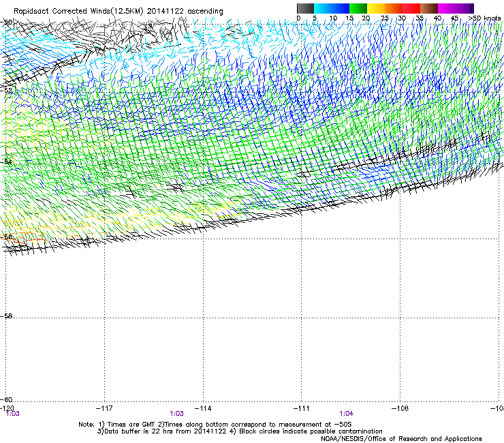This screenshot has height=443, width=504.
Task: Click the latitude label '-58'
Action: [x=6, y=316]
